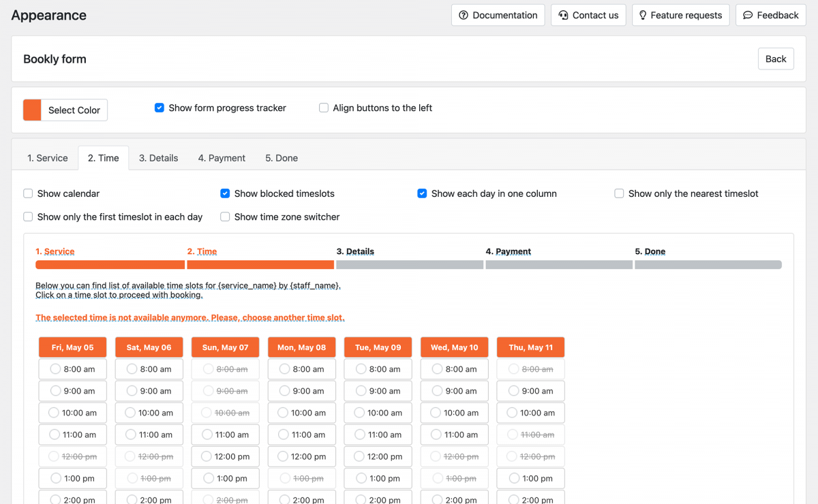
Task: Click the Contact us icon
Action: [x=562, y=15]
